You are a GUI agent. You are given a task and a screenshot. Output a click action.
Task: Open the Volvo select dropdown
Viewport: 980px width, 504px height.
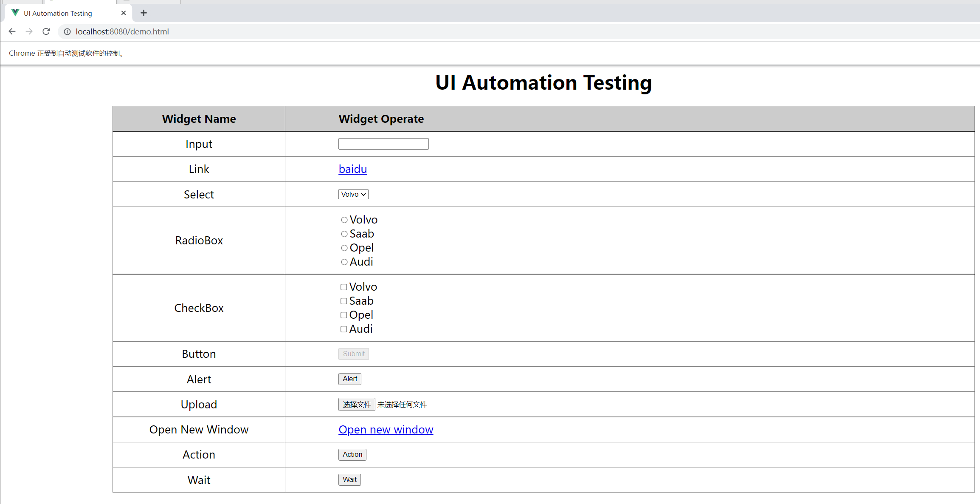click(x=353, y=194)
